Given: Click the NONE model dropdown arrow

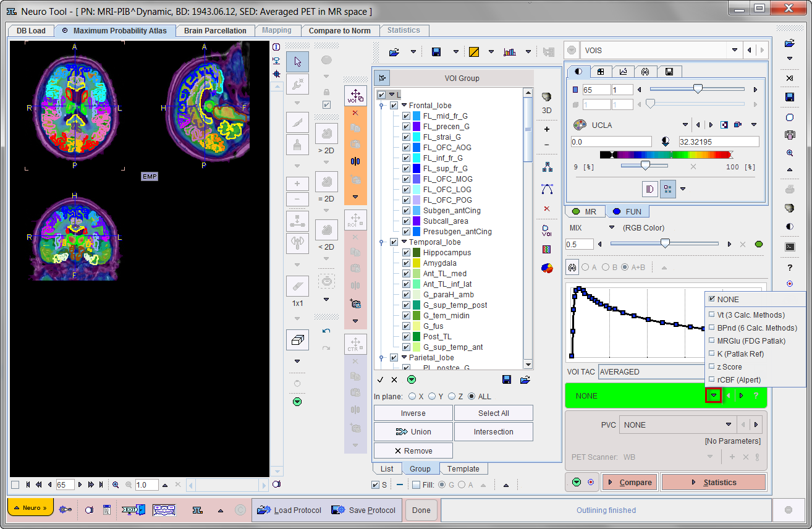Looking at the screenshot, I should [714, 396].
